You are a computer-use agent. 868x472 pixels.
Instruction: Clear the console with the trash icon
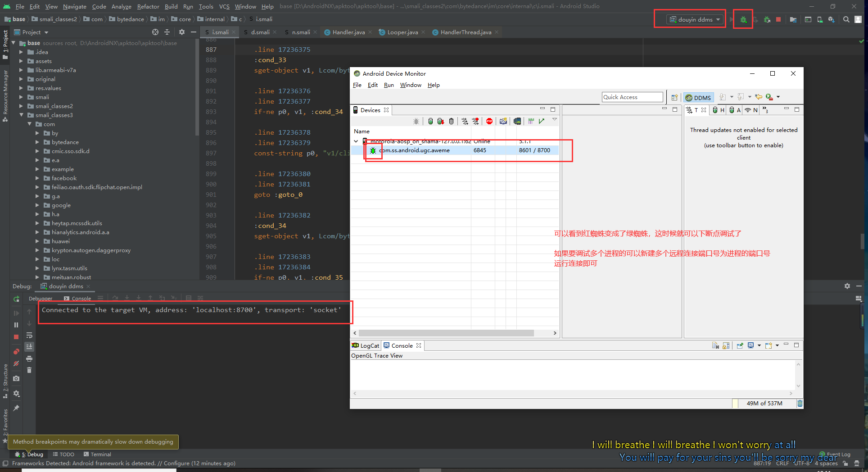coord(29,370)
